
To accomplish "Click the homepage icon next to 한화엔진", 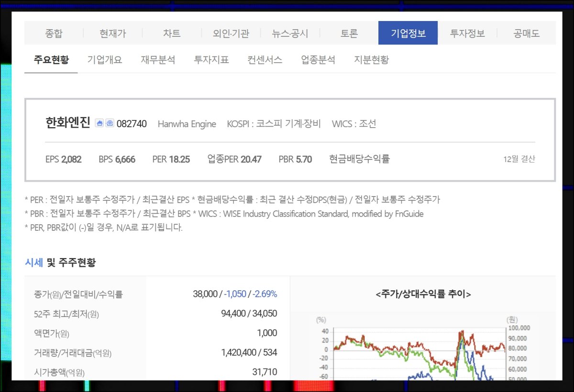I will tap(99, 123).
